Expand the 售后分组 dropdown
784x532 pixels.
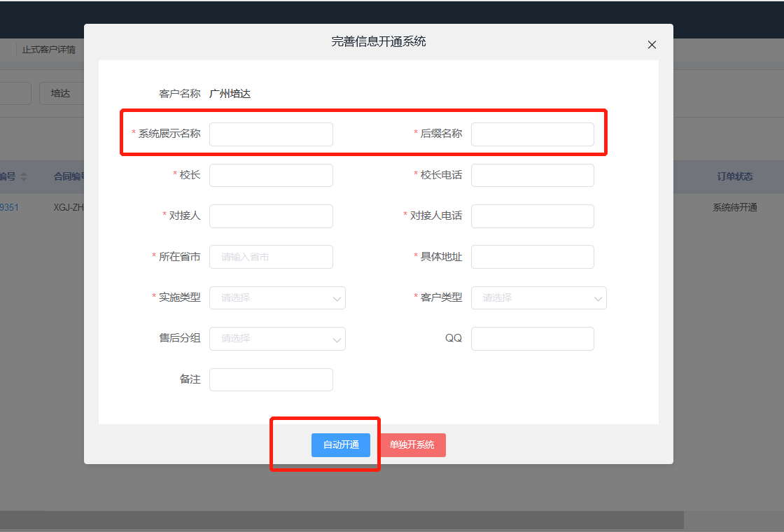277,339
